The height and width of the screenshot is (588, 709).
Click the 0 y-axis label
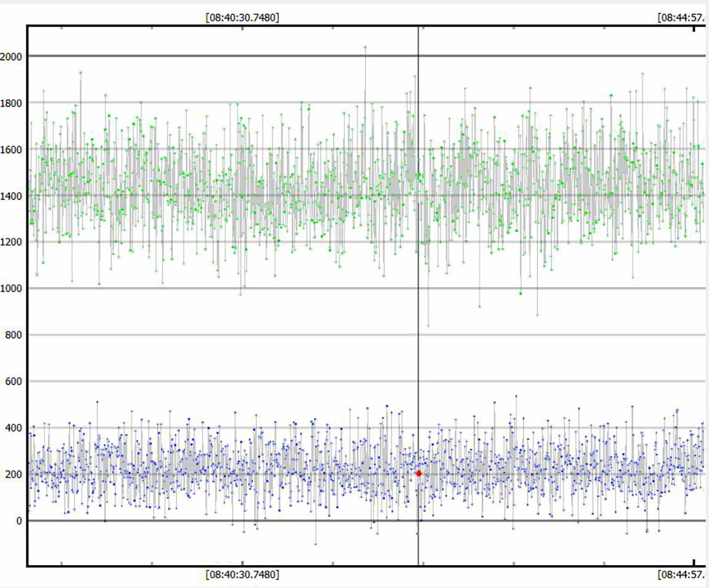point(19,521)
